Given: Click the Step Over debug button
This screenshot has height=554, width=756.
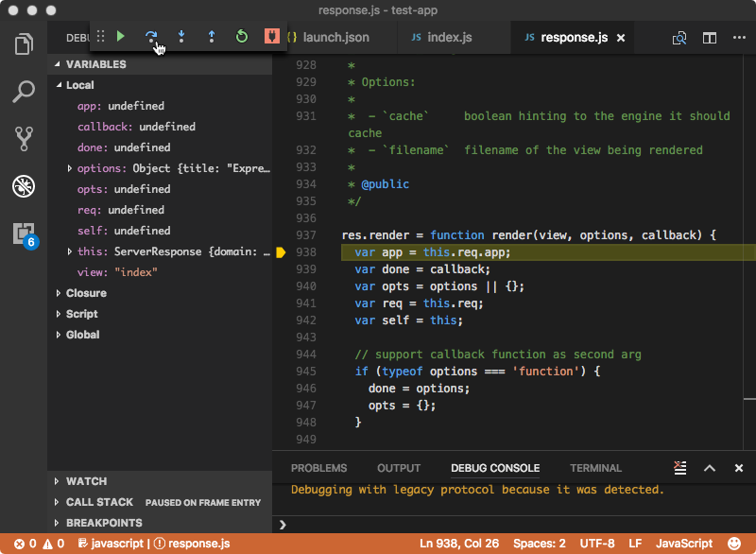Looking at the screenshot, I should click(151, 36).
